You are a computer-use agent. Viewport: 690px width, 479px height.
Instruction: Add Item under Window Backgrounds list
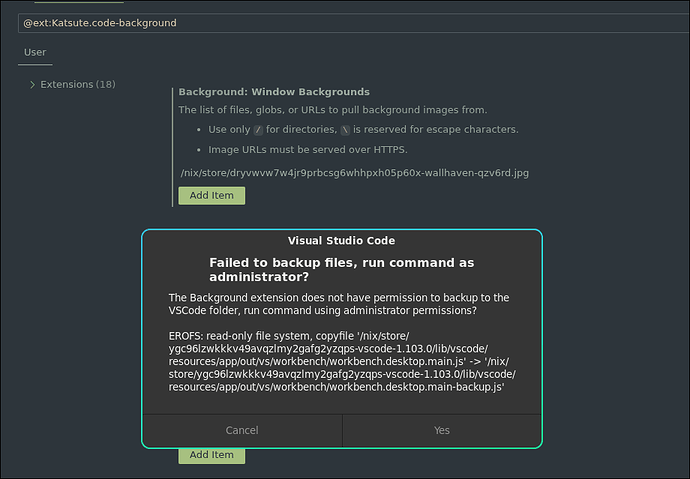[212, 195]
